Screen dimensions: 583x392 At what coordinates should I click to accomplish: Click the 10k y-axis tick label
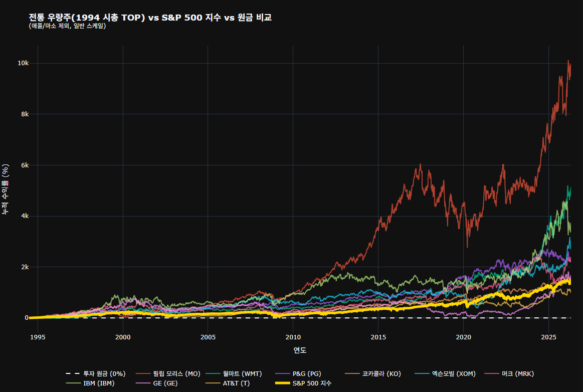(x=23, y=63)
